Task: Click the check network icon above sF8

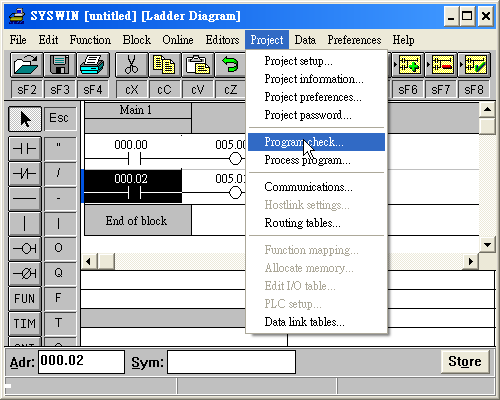Action: (474, 65)
